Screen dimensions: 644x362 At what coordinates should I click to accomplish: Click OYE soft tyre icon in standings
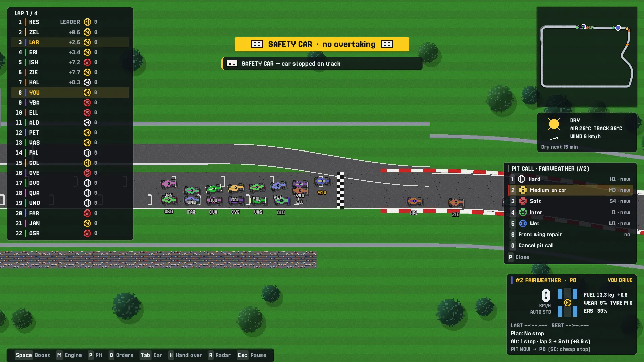(x=87, y=173)
